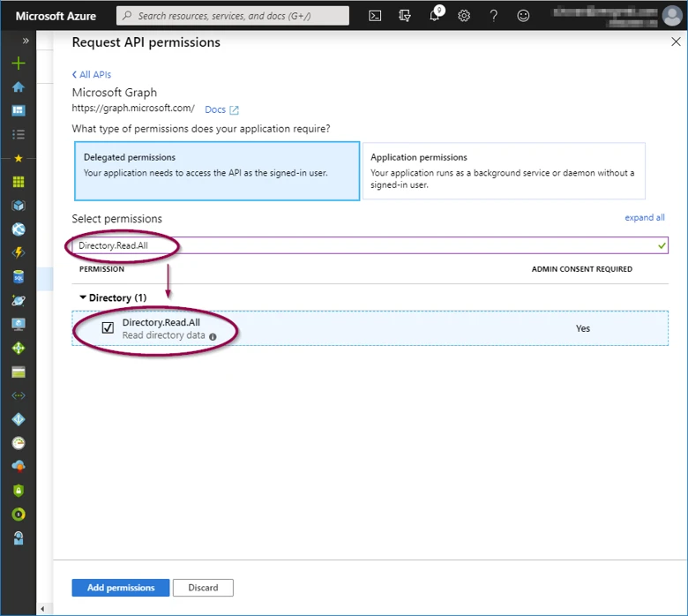
Task: Open Resource groups cube icon
Action: pos(19,206)
